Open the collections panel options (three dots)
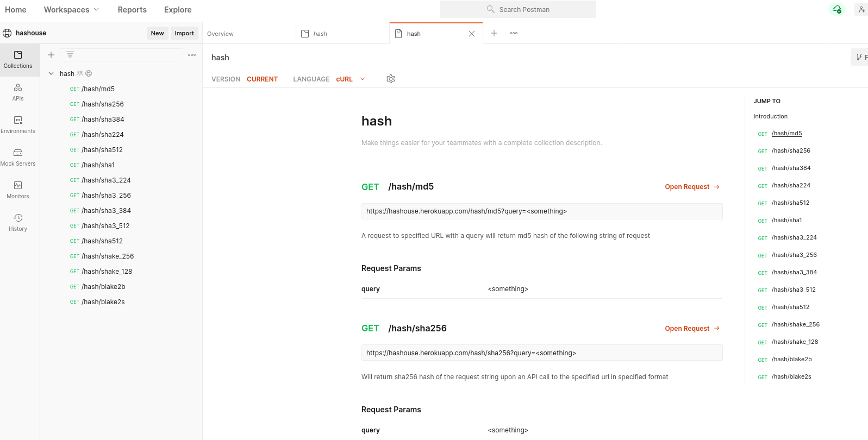868x440 pixels. [192, 55]
